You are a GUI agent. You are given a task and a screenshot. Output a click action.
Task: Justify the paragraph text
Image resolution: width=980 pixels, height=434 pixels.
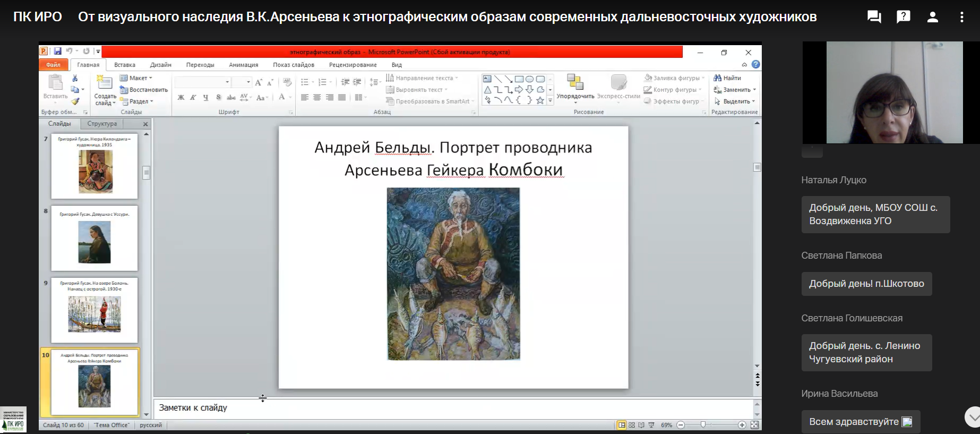coord(342,97)
